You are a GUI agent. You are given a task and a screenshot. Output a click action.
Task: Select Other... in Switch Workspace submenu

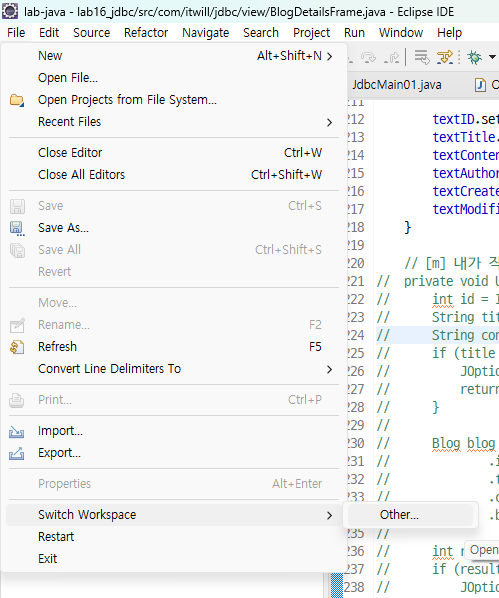pos(410,515)
